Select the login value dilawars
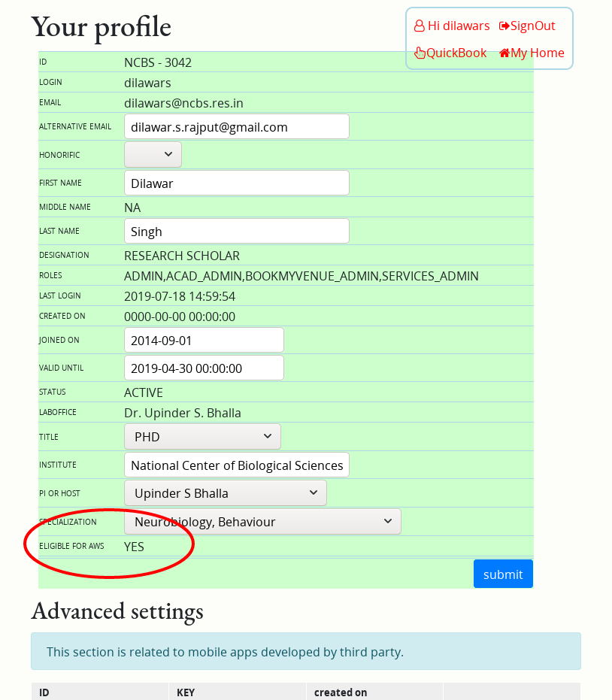This screenshot has width=612, height=700. pos(147,83)
